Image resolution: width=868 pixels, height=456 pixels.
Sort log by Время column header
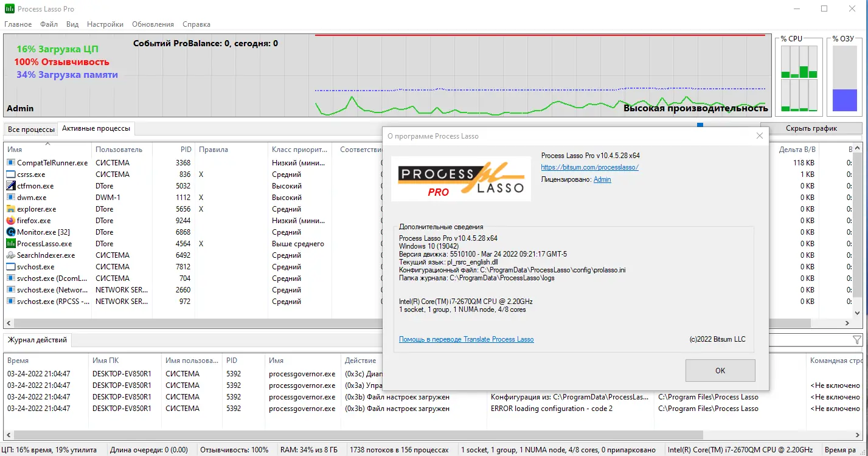[46, 361]
